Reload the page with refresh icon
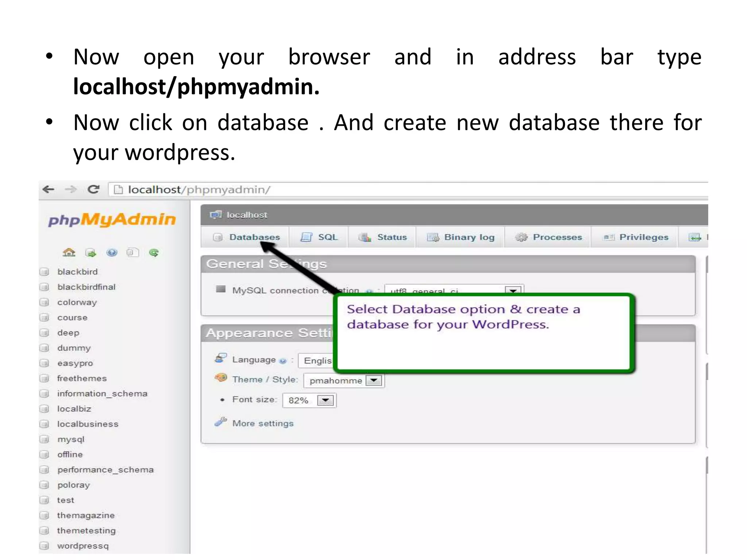The height and width of the screenshot is (560, 747). click(94, 189)
